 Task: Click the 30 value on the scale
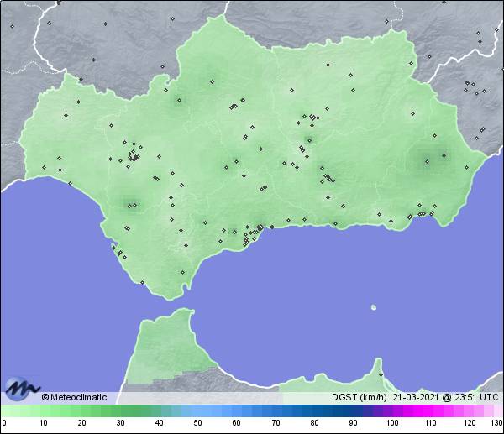click(120, 422)
